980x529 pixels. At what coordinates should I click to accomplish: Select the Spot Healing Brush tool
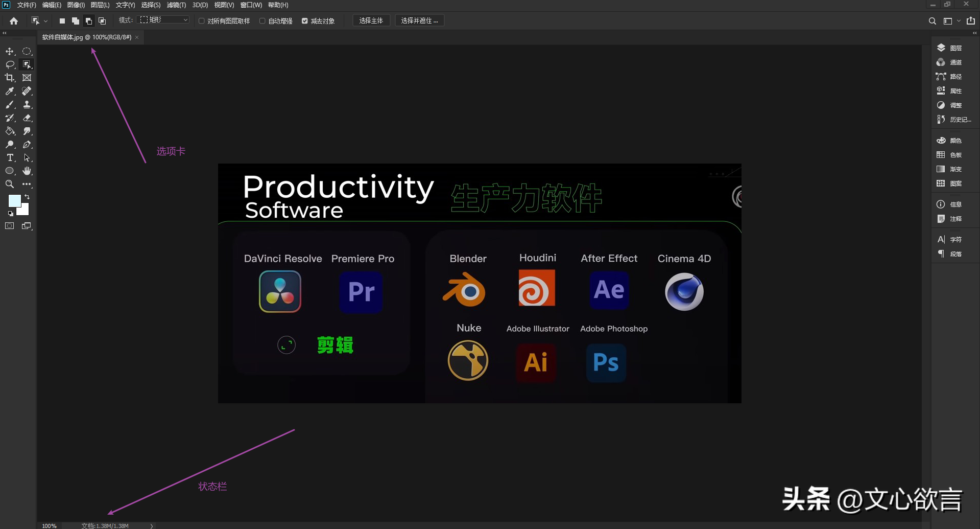coord(27,91)
